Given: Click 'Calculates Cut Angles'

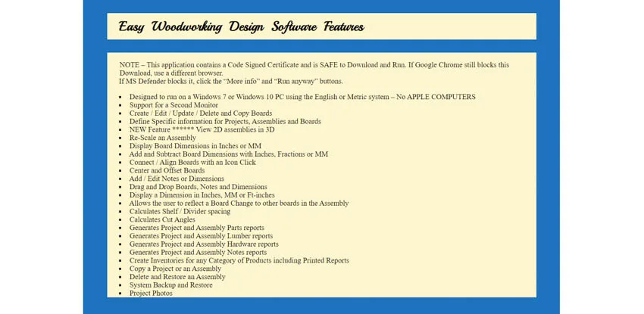Looking at the screenshot, I should (x=162, y=219).
